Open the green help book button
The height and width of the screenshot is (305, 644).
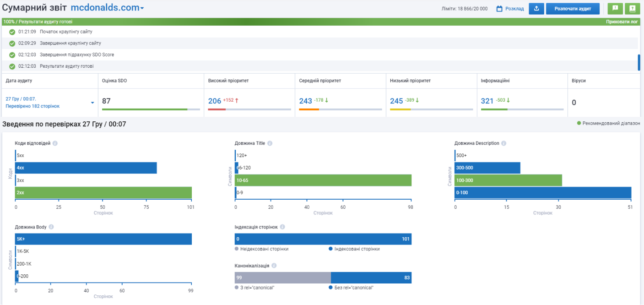coord(633,9)
